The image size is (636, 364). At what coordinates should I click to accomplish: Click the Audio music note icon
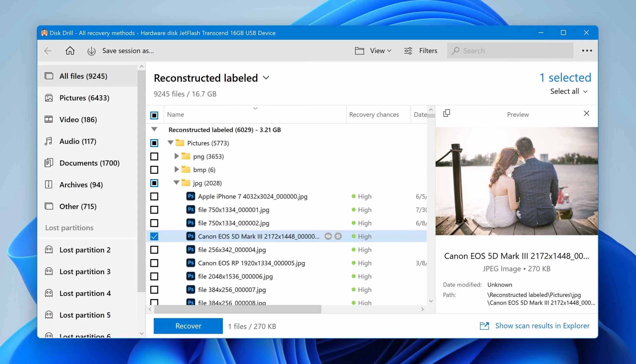[x=48, y=141]
